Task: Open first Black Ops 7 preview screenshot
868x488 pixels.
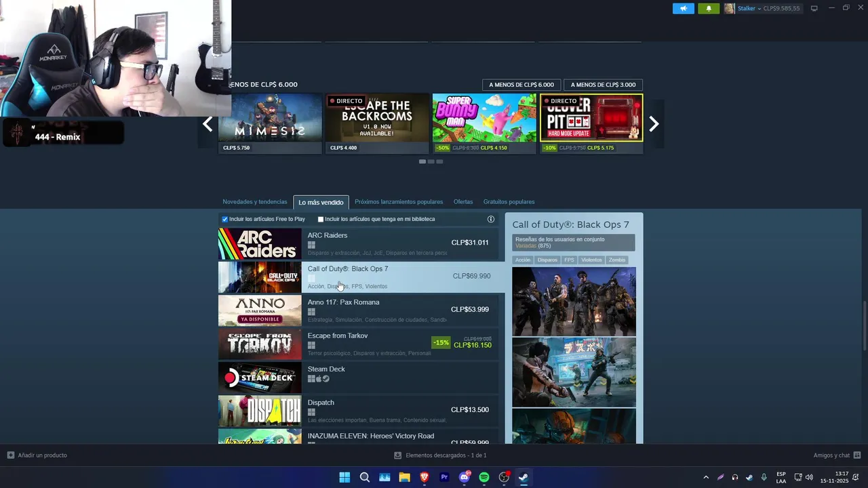Action: click(574, 302)
